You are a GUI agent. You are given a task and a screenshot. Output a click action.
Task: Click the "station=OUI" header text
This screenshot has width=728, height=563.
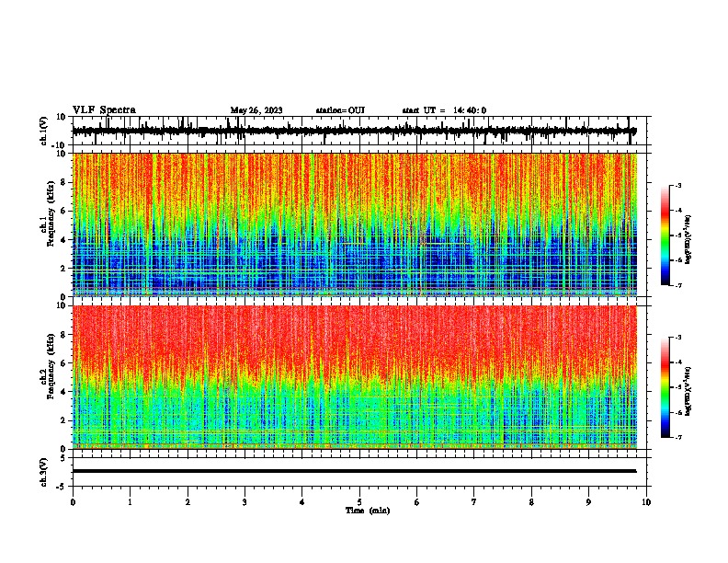[x=340, y=110]
